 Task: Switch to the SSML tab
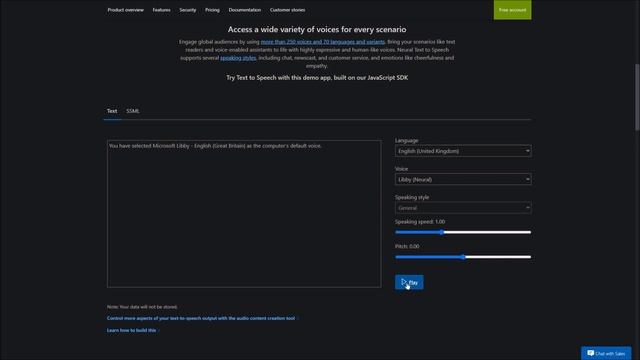click(x=133, y=111)
